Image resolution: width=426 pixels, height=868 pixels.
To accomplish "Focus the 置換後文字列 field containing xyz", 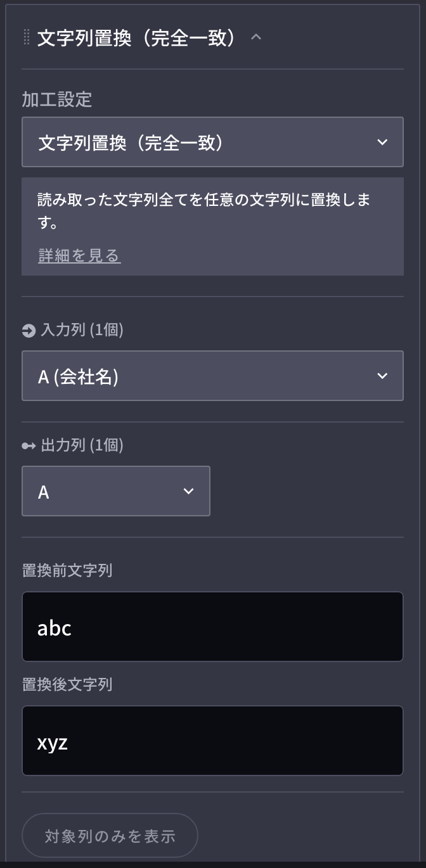I will tap(212, 741).
